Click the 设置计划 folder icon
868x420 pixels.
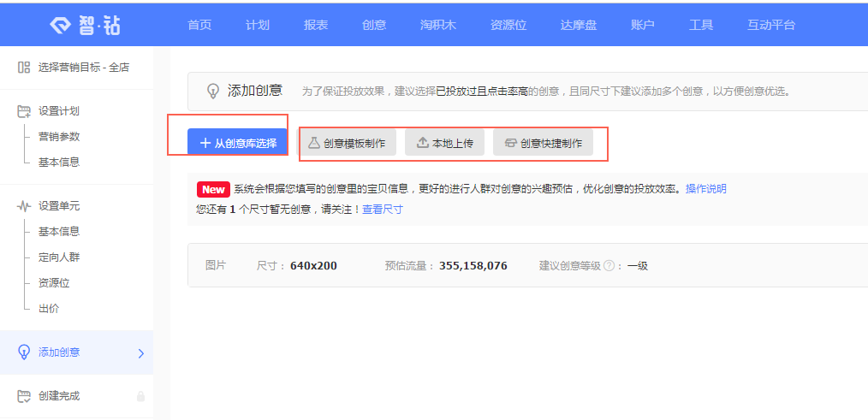coord(23,111)
